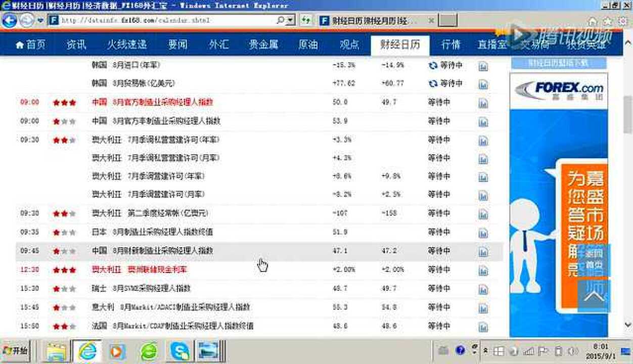Viewport: 633px width, 364px height.
Task: Open the IE favorites star
Action: tap(608, 21)
